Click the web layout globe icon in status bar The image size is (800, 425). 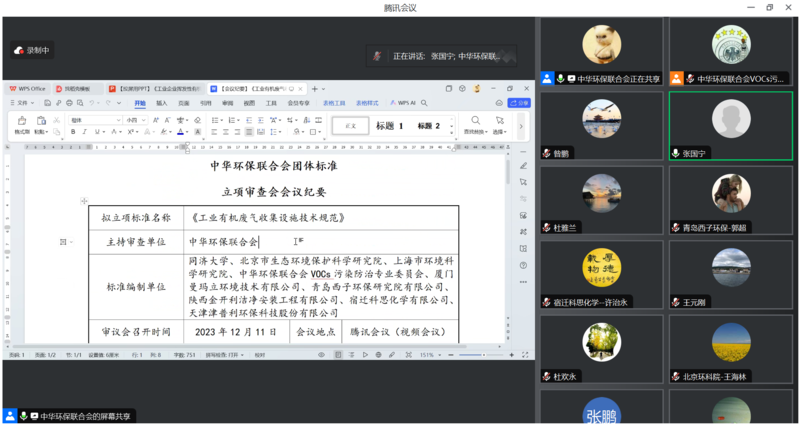tap(378, 355)
